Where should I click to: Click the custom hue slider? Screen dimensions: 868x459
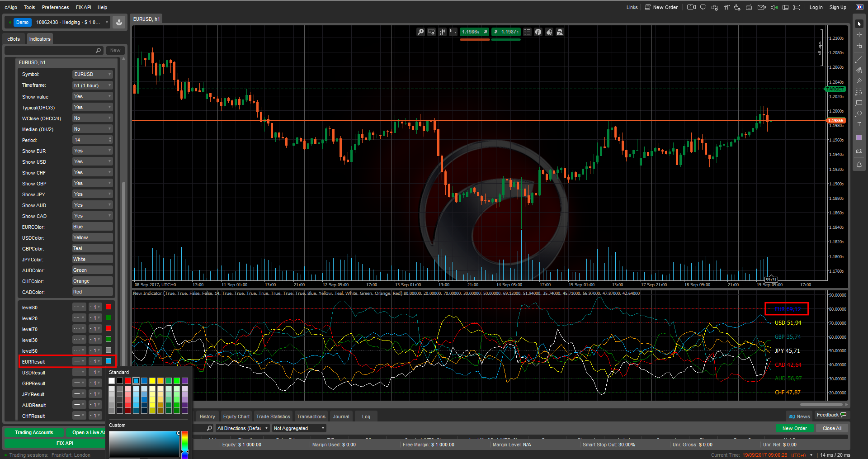pyautogui.click(x=184, y=444)
